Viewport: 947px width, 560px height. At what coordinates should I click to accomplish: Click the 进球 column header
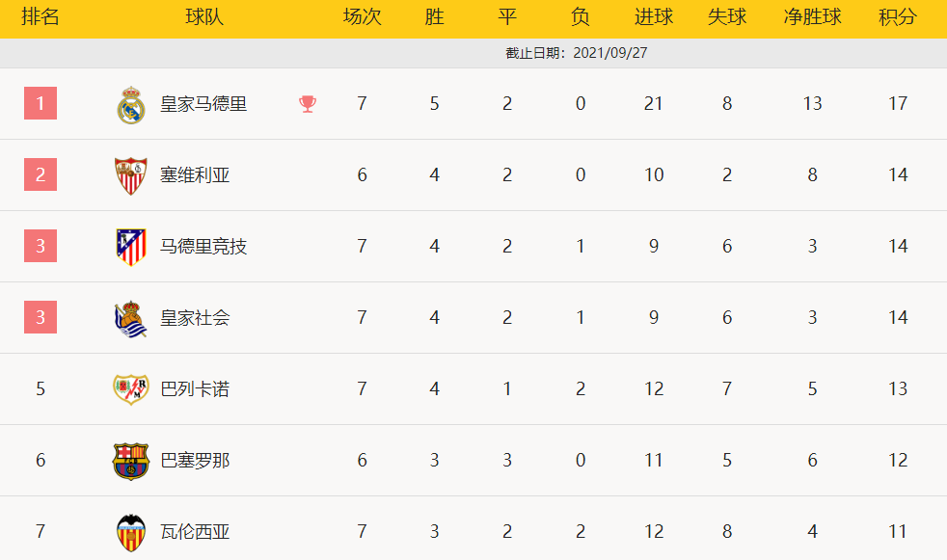pos(654,18)
